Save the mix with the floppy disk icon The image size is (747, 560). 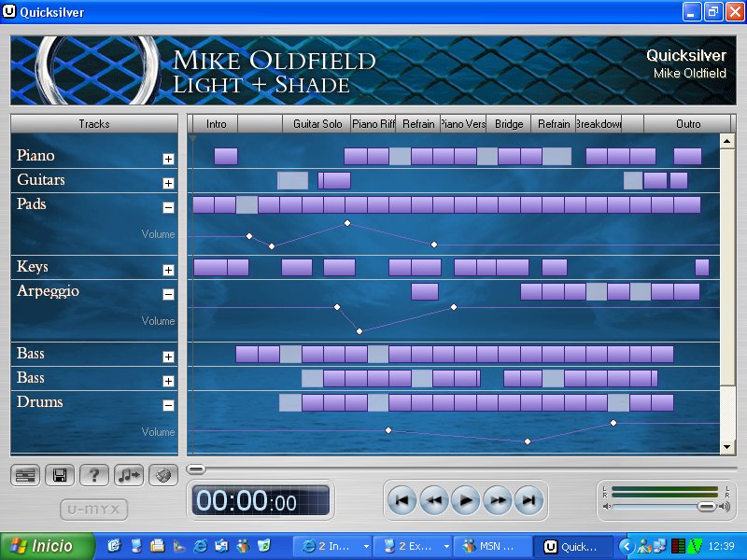60,475
